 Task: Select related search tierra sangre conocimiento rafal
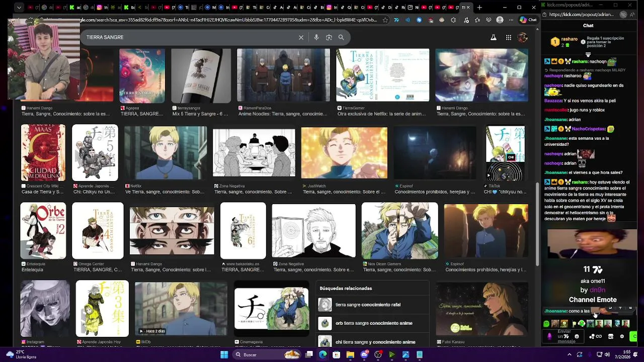pyautogui.click(x=373, y=305)
